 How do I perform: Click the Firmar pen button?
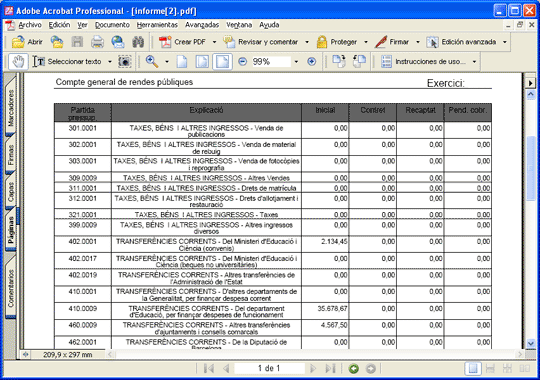[392, 42]
